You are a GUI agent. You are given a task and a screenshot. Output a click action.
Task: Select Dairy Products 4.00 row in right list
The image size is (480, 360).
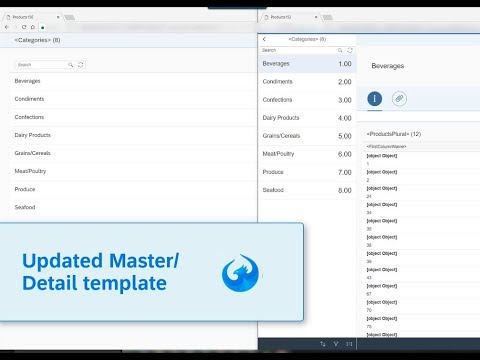click(307, 118)
